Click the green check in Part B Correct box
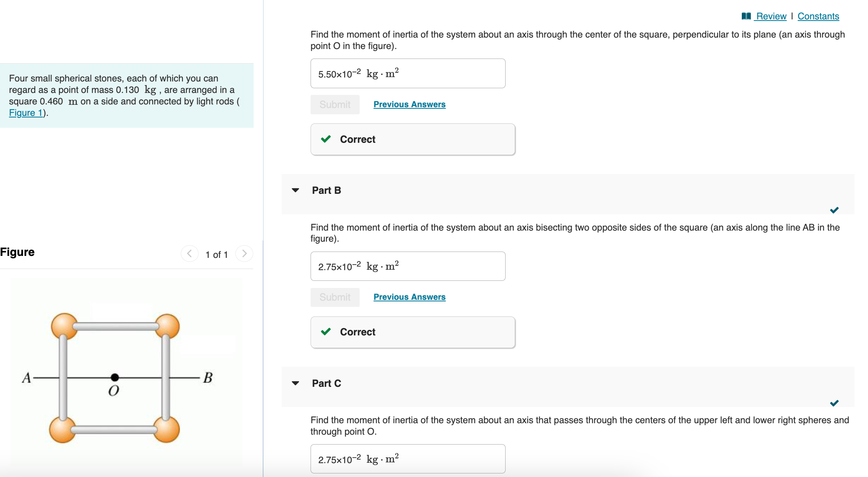This screenshot has height=477, width=868. pyautogui.click(x=326, y=332)
